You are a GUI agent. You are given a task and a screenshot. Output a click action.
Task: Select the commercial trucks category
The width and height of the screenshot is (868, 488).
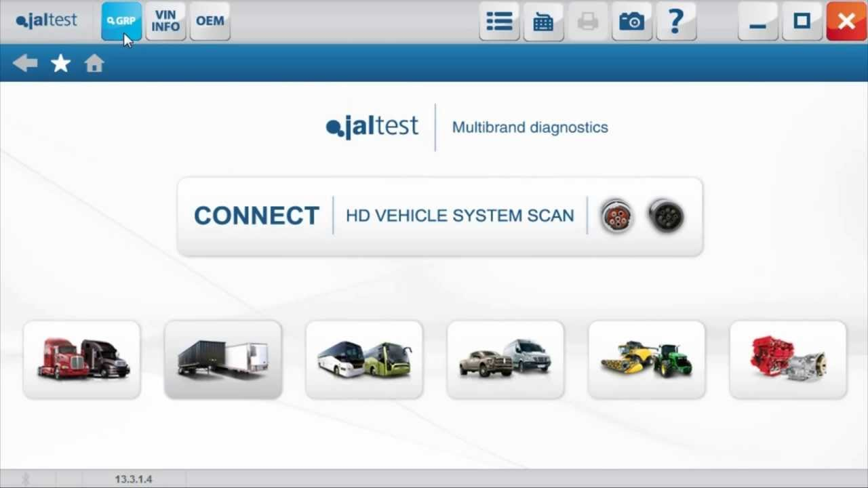click(x=81, y=359)
